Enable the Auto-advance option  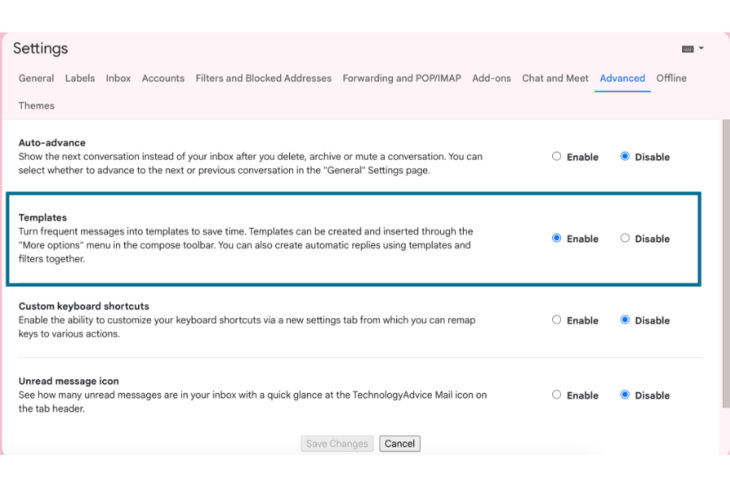556,156
